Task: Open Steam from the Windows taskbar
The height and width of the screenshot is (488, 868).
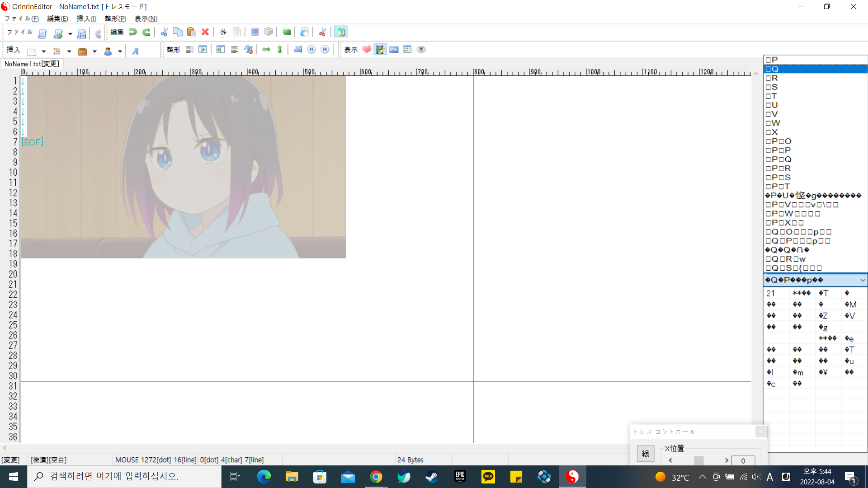Action: (x=432, y=477)
